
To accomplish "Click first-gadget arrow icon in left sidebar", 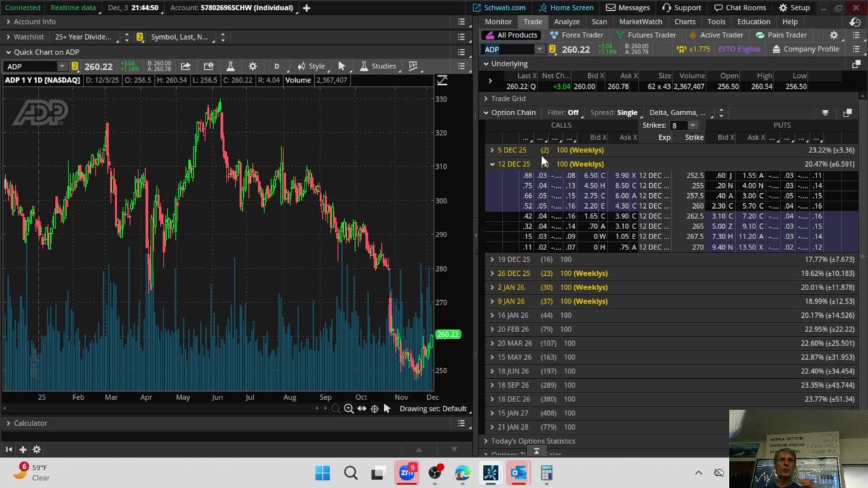I will click(x=9, y=449).
